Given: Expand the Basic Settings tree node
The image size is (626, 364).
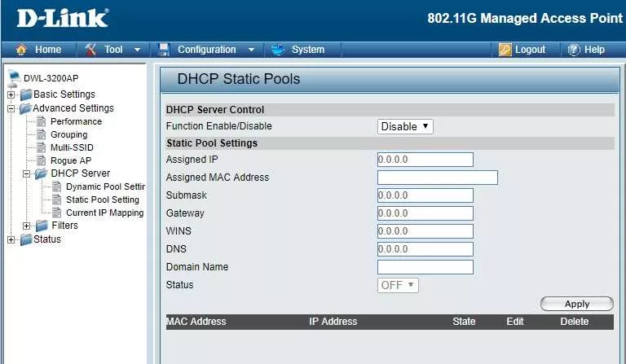Looking at the screenshot, I should click(11, 95).
